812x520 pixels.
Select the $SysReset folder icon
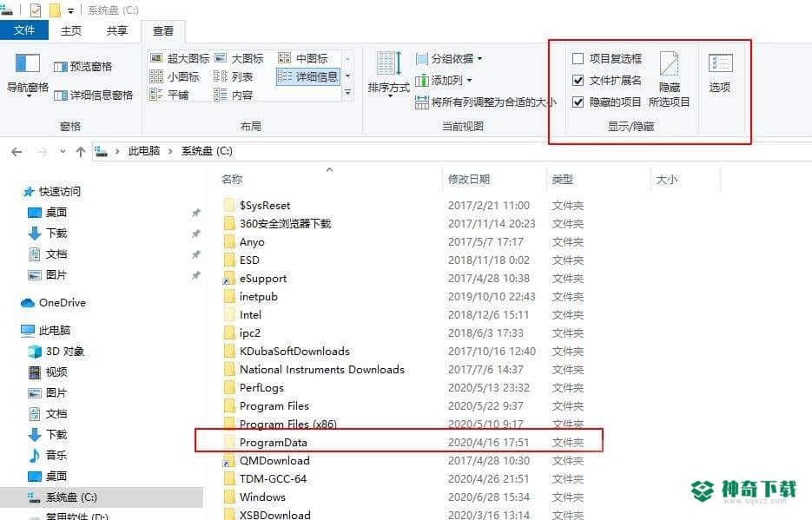click(x=229, y=206)
